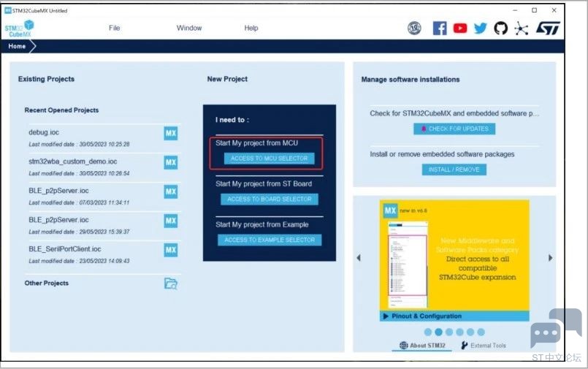Image resolution: width=588 pixels, height=369 pixels.
Task: Click the ST community network star icon
Action: (522, 28)
